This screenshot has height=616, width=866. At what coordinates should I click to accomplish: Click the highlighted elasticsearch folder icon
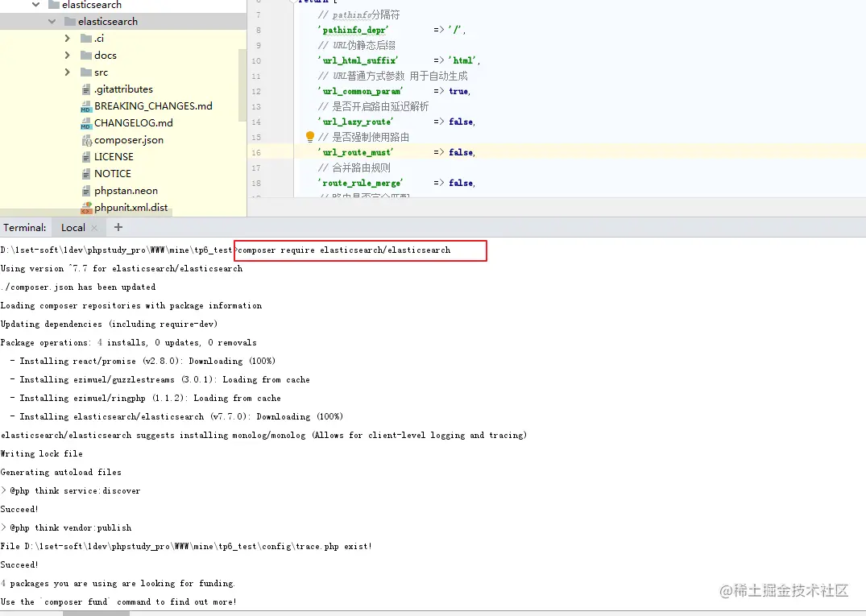coord(69,22)
